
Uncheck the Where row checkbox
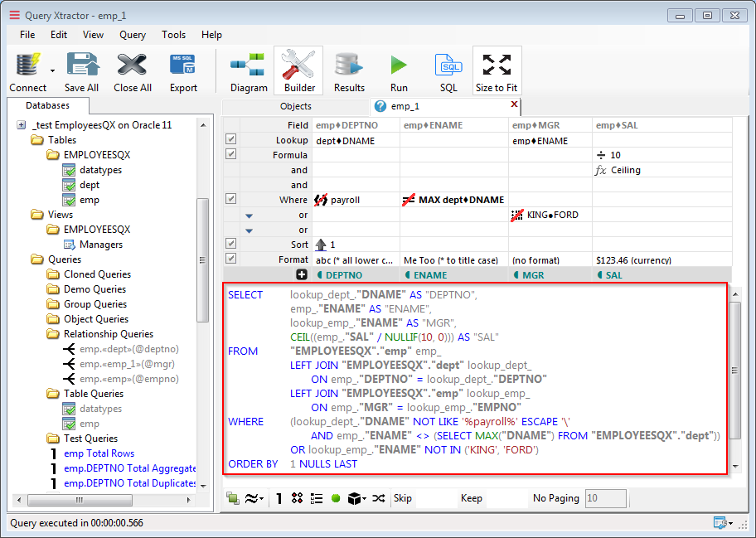(x=230, y=199)
